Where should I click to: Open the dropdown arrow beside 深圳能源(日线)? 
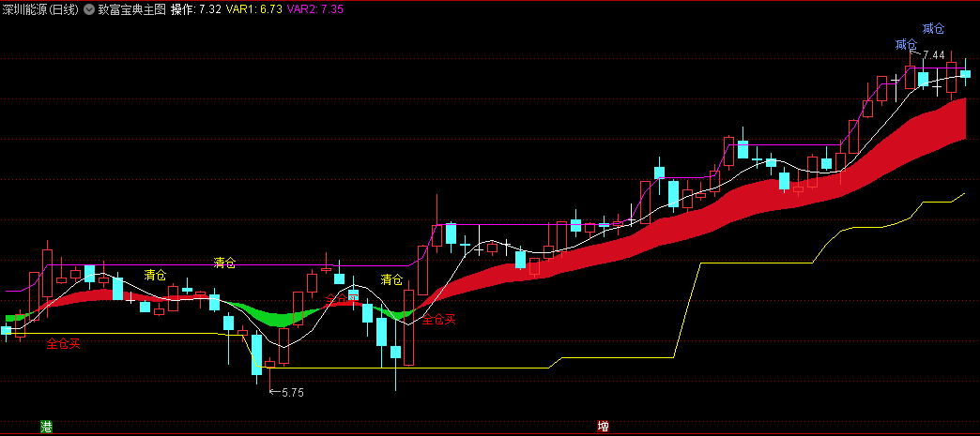[x=89, y=9]
